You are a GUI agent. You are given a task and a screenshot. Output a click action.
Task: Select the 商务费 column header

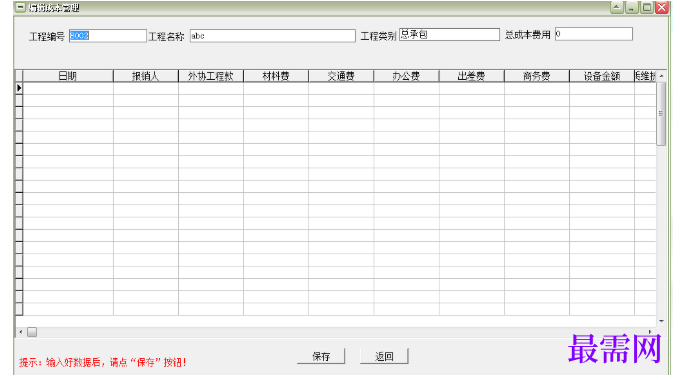point(537,76)
